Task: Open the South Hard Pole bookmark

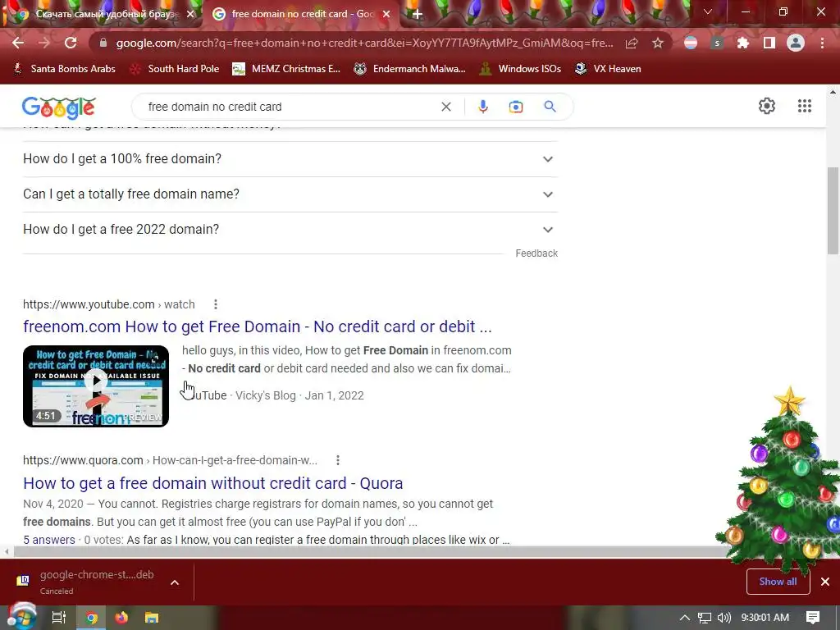Action: [x=176, y=69]
